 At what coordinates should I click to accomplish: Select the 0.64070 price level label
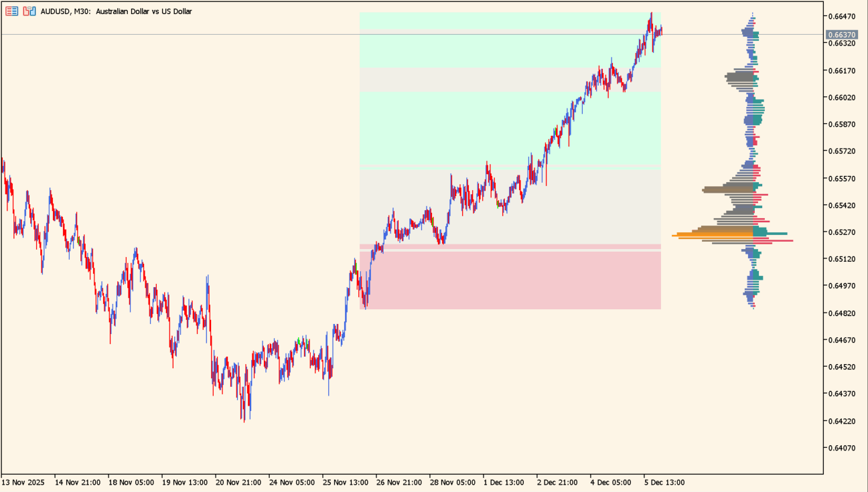pos(842,448)
